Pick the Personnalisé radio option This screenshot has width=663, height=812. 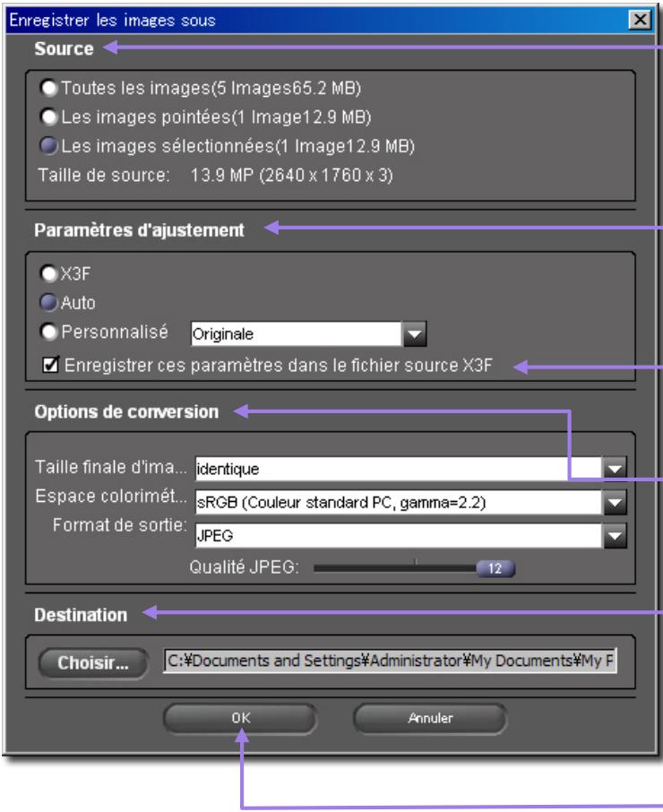[48, 332]
